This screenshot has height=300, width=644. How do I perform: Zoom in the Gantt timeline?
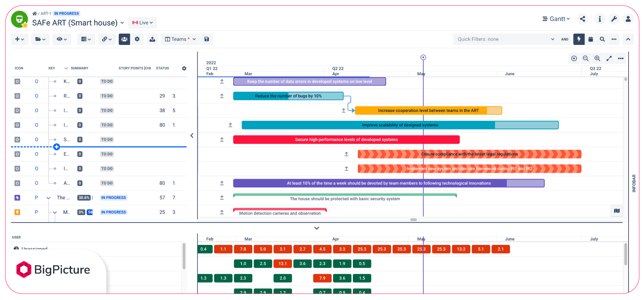coord(597,58)
